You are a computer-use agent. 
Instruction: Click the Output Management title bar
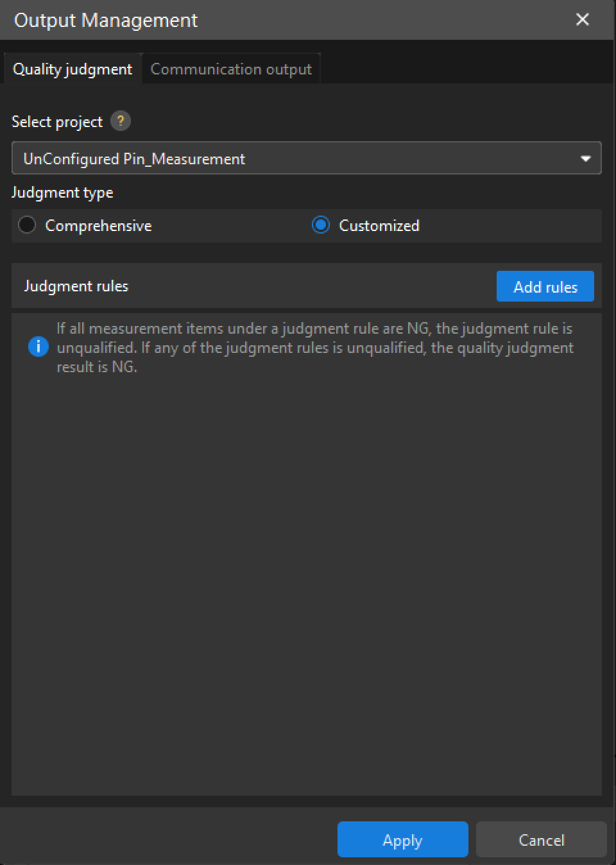(x=289, y=20)
